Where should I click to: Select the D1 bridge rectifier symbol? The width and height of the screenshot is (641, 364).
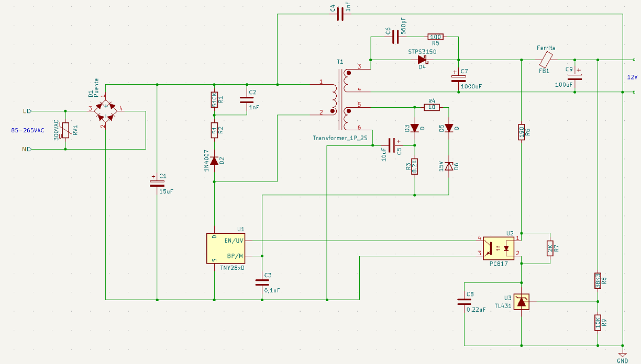(x=106, y=110)
